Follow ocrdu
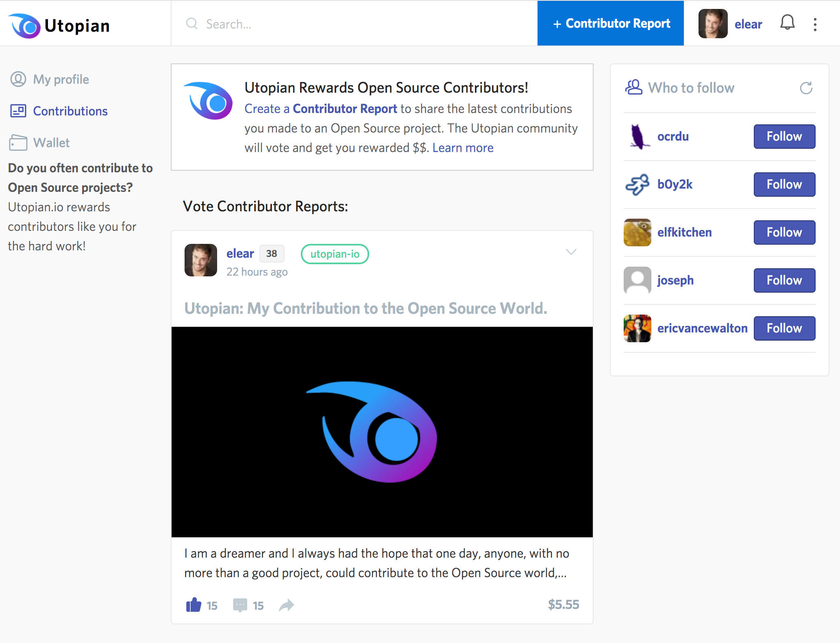 pos(784,137)
